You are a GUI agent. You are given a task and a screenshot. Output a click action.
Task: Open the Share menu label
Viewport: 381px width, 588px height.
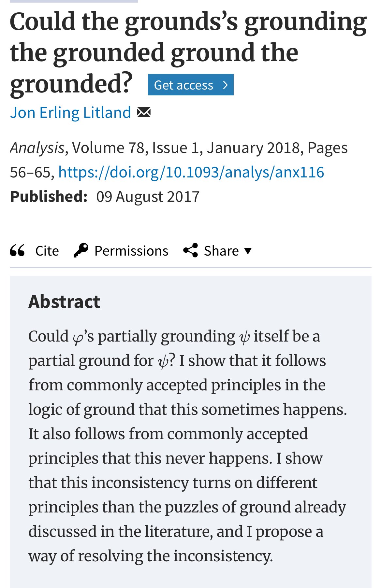pyautogui.click(x=221, y=251)
